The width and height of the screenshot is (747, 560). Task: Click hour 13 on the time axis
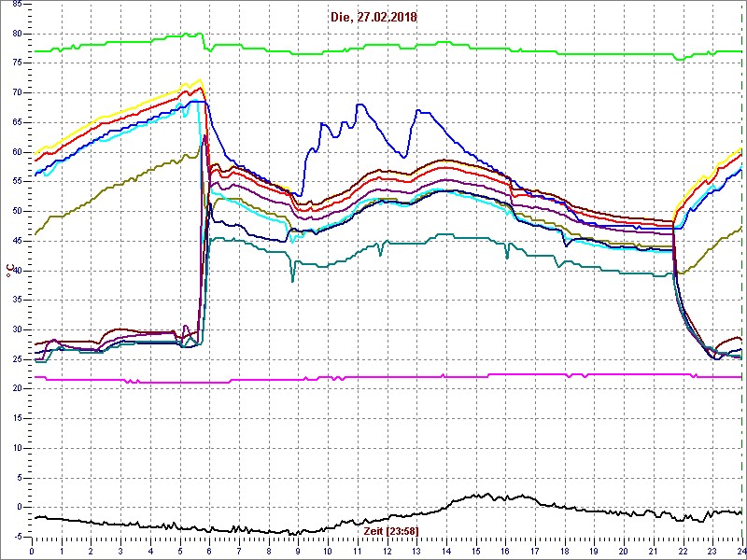(416, 551)
